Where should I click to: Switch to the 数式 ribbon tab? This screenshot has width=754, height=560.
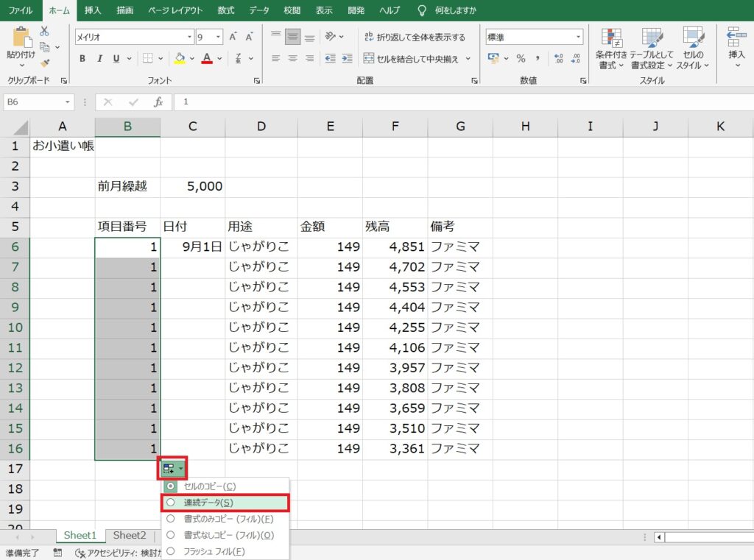point(225,10)
